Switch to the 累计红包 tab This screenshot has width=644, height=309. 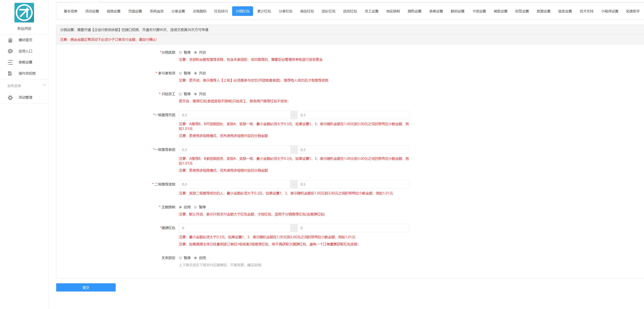[x=264, y=11]
